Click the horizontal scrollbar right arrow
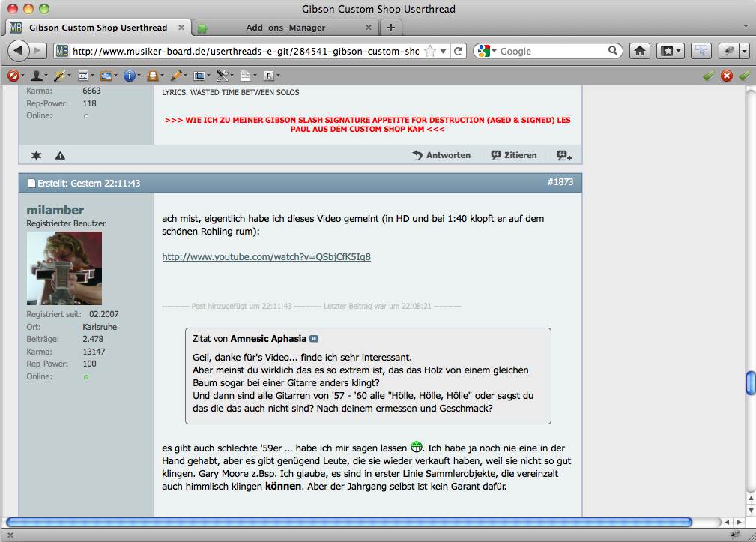 (x=739, y=522)
